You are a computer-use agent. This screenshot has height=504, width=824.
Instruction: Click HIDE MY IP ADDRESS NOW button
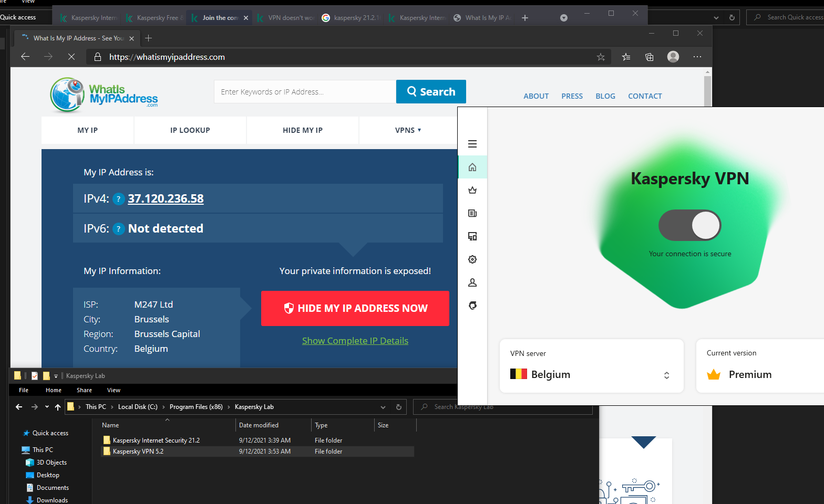point(355,308)
